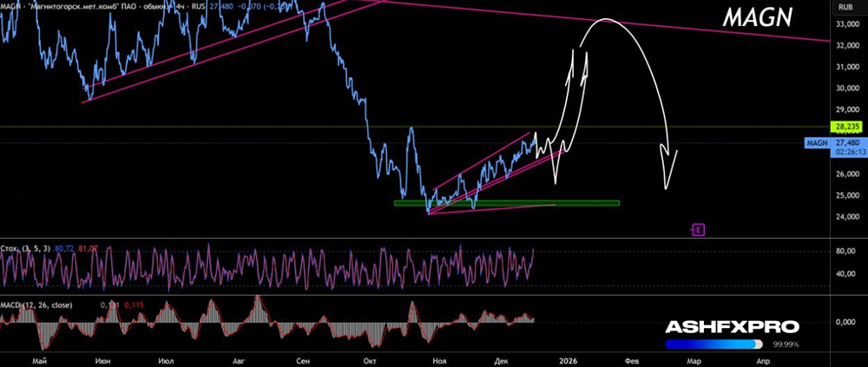
Task: Click the 0,000 MACD scale label
Action: tap(847, 322)
